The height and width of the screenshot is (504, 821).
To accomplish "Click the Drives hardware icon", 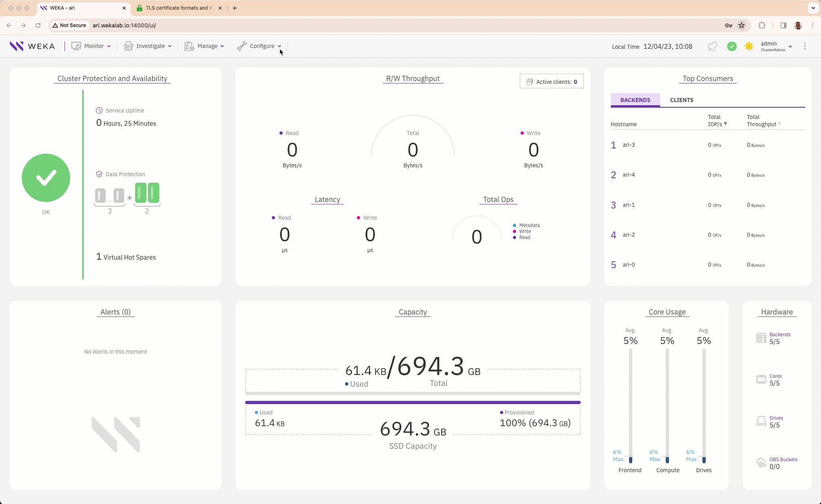I will click(761, 421).
